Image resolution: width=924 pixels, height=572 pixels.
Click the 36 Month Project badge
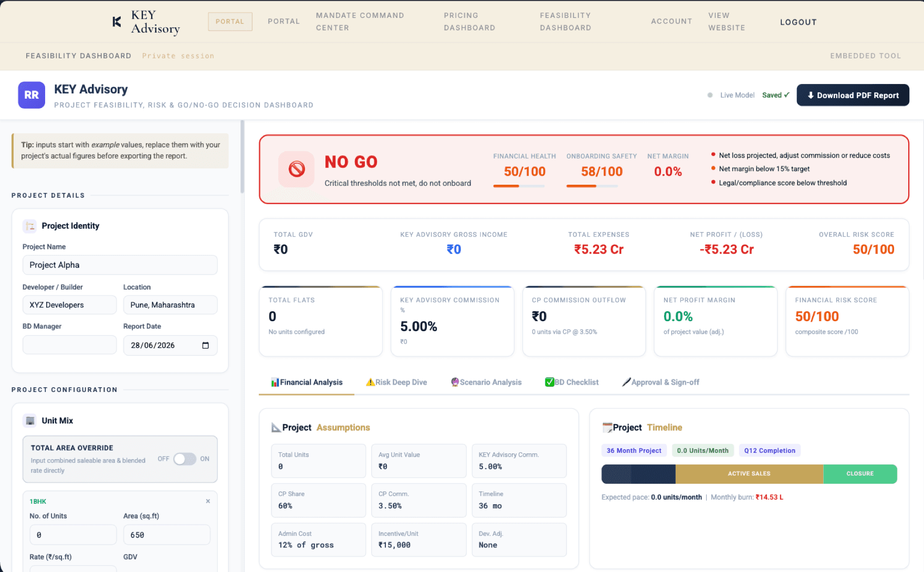coord(634,450)
